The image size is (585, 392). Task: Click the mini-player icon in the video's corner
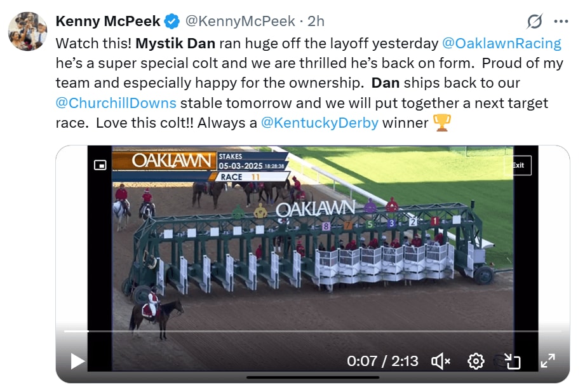(100, 165)
